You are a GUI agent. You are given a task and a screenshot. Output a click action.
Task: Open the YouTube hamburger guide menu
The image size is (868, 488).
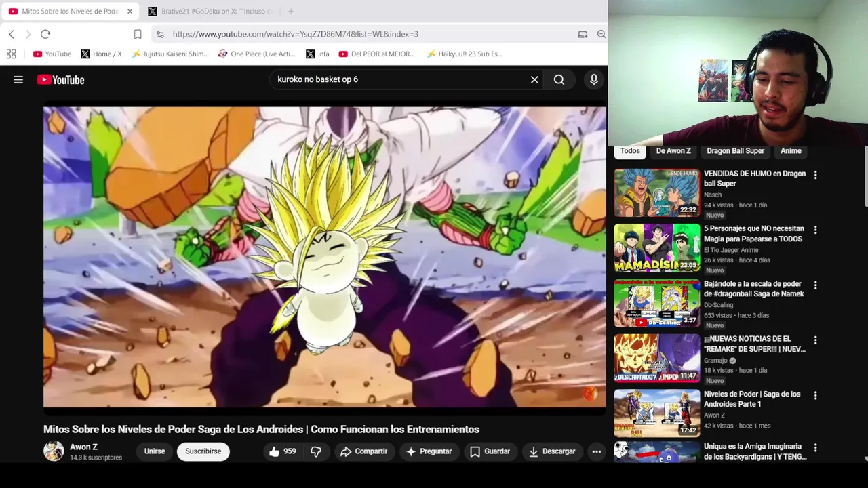click(18, 79)
